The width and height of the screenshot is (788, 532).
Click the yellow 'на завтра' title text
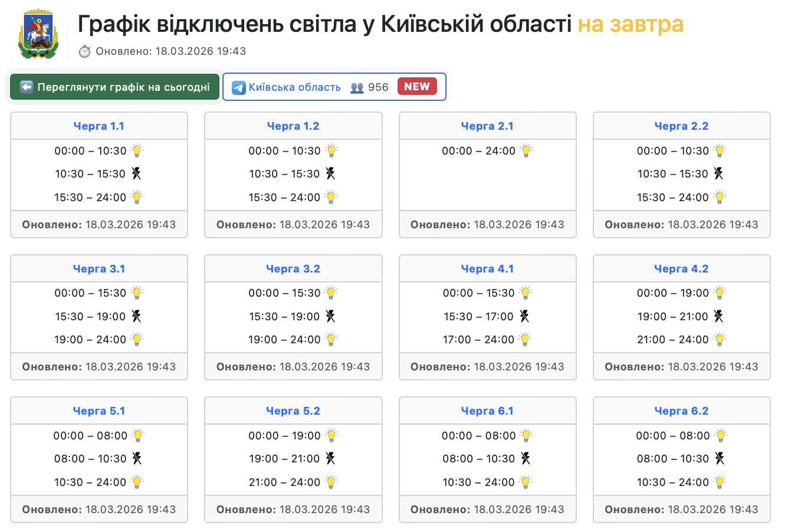pos(630,24)
